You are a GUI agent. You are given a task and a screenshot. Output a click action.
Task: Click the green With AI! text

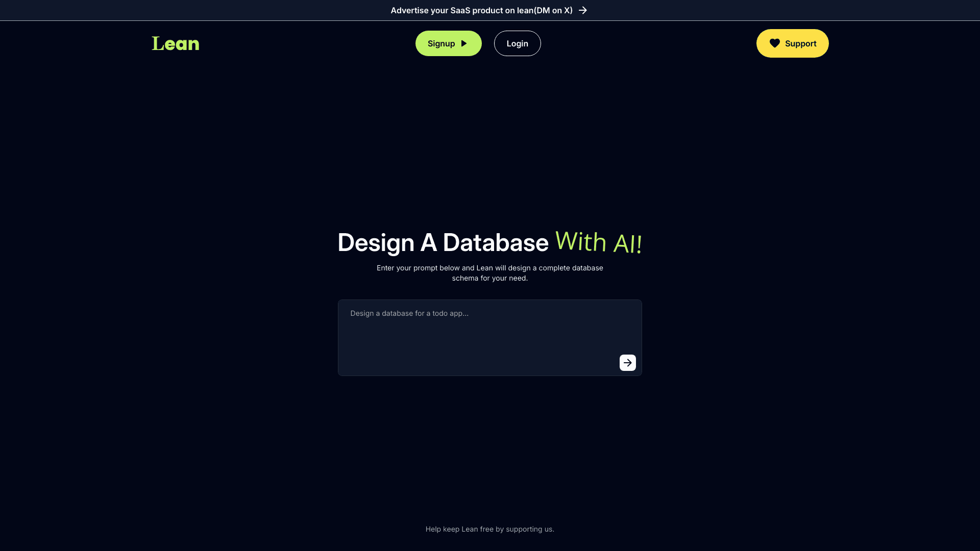point(598,243)
